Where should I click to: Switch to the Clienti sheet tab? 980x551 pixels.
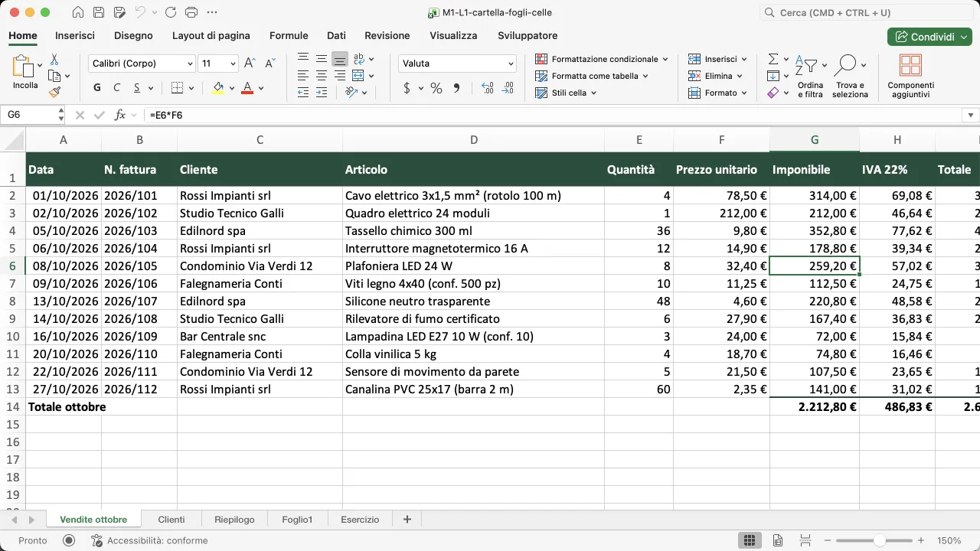[x=171, y=520]
